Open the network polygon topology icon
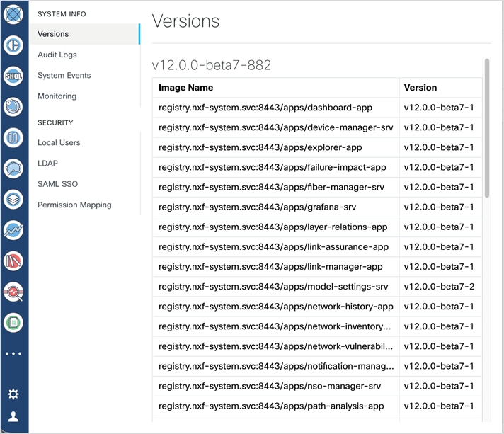Viewport: 504px width, 434px height. click(x=13, y=169)
